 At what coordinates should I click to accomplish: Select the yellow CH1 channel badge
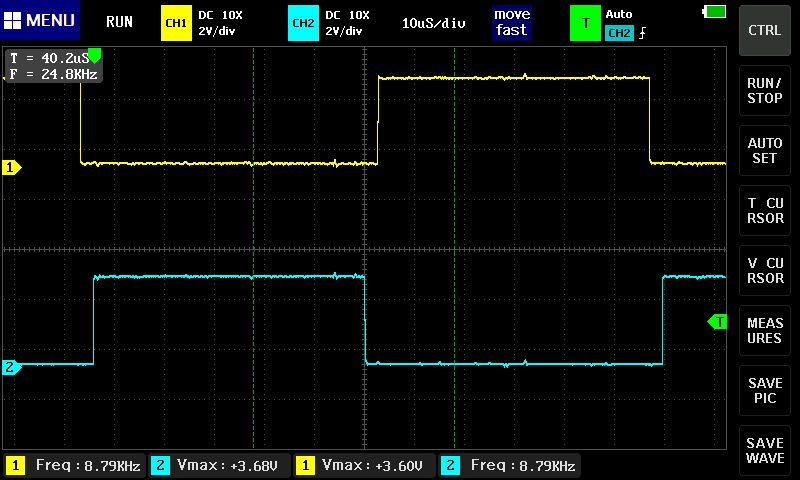(176, 22)
